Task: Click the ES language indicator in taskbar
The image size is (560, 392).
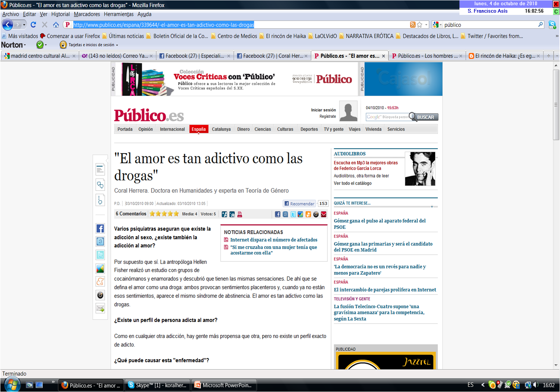Action: click(x=471, y=385)
